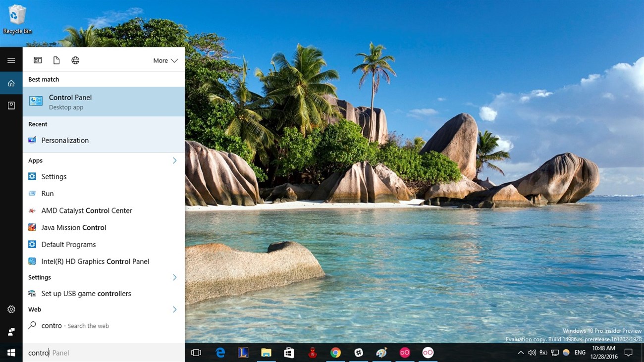Open the pink double-circle taskbar app
Image resolution: width=644 pixels, height=362 pixels.
click(x=405, y=353)
